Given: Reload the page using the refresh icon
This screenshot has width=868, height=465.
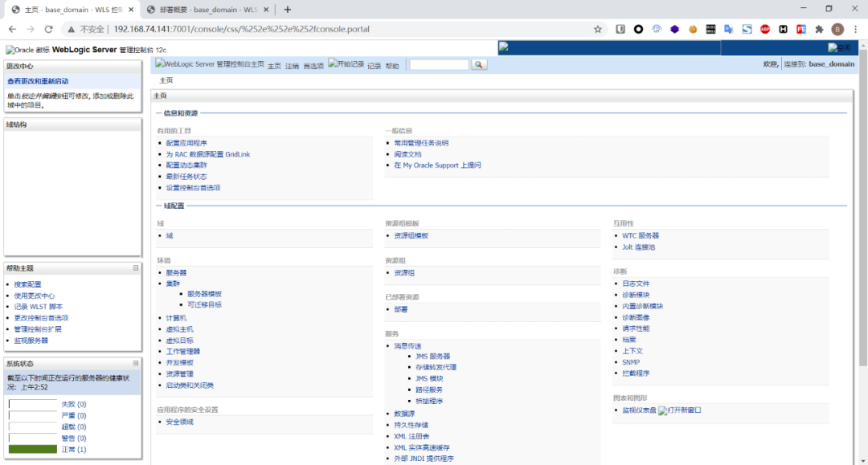Looking at the screenshot, I should [49, 29].
